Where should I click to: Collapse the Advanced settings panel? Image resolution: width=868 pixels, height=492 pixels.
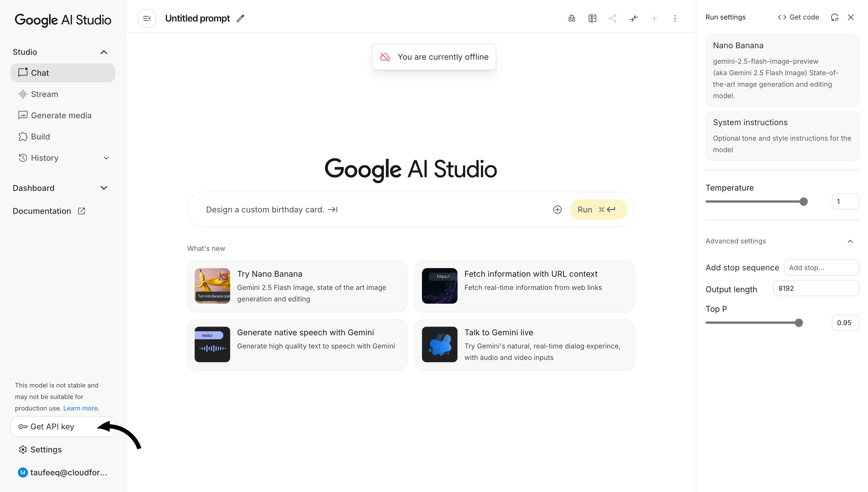[850, 241]
